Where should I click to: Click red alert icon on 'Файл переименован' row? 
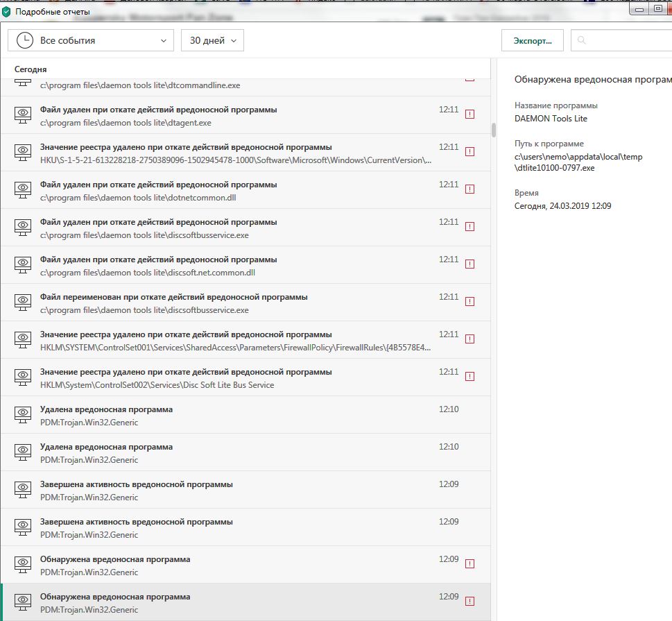click(x=469, y=301)
